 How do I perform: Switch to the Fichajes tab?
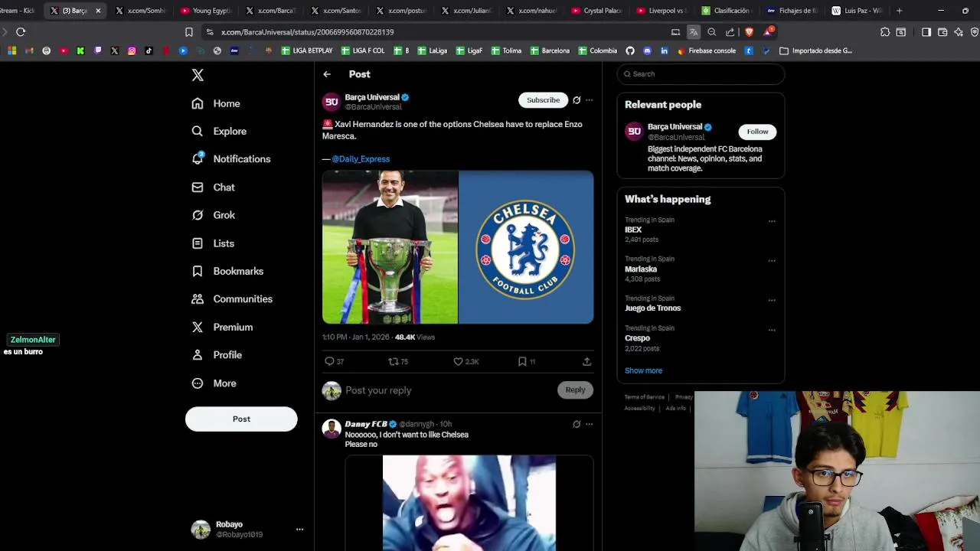[x=792, y=11]
